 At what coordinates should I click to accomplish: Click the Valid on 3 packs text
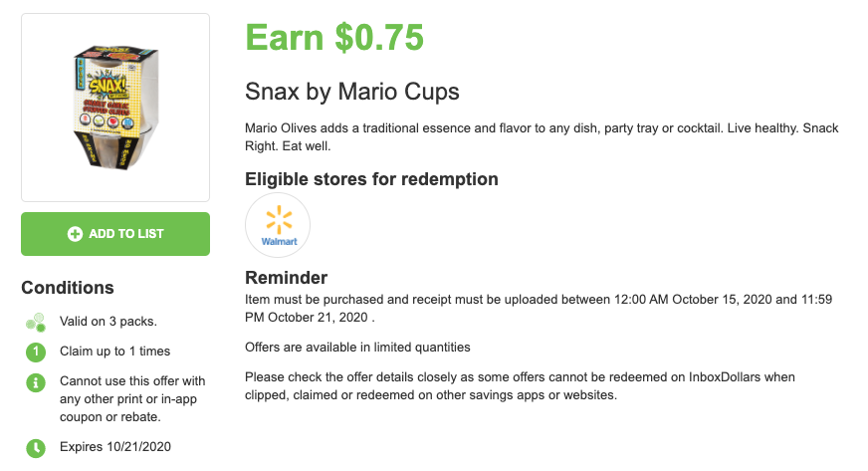(x=108, y=321)
